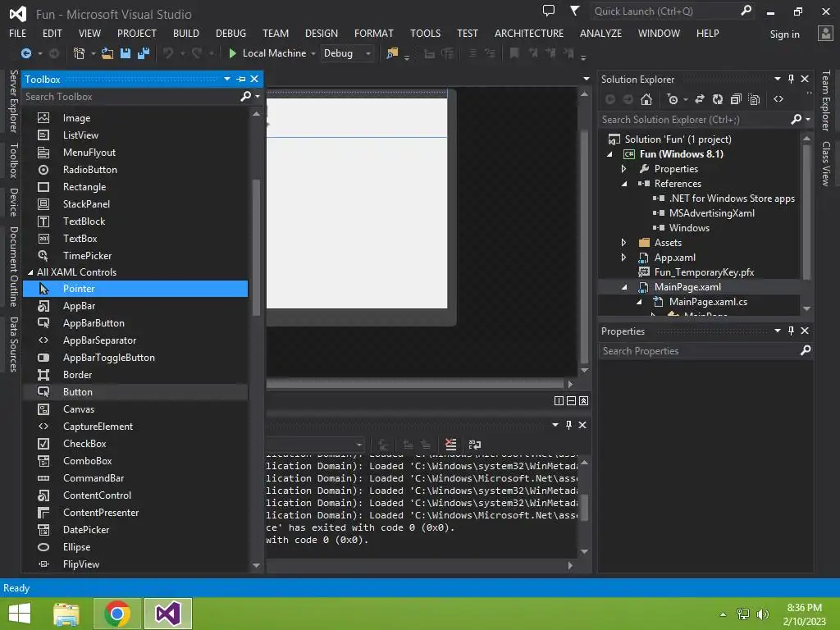Pin the Solution Explorer panel with pushpin

click(792, 79)
